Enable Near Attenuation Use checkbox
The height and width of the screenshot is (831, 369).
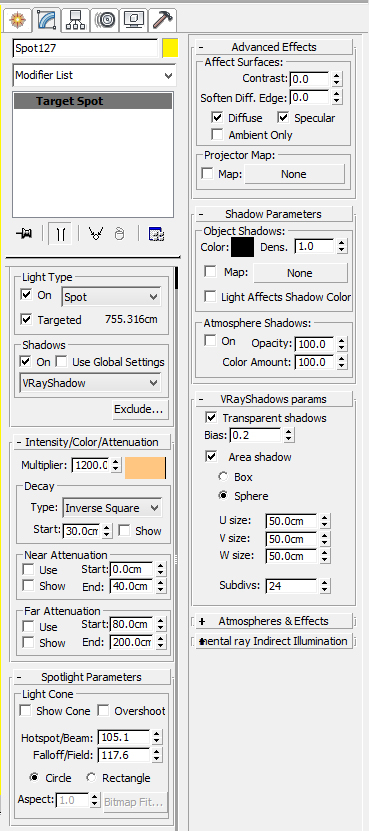pos(28,570)
